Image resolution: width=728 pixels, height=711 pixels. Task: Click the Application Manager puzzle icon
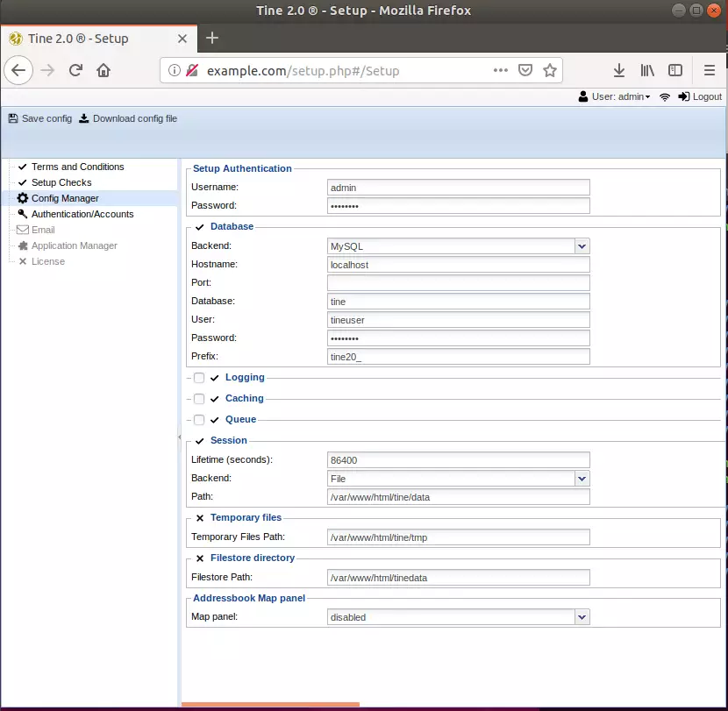point(23,245)
